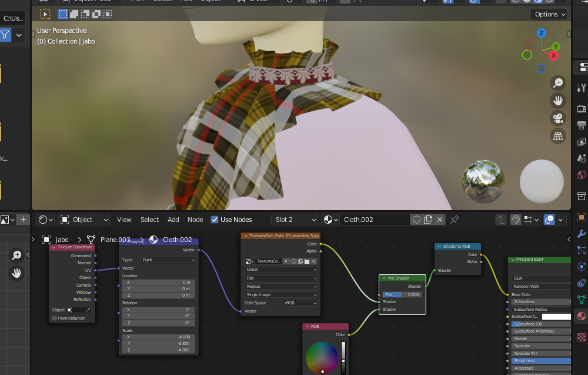Click the red X axis gizmo handle
Viewport: 588px width, 375px height.
tap(553, 55)
